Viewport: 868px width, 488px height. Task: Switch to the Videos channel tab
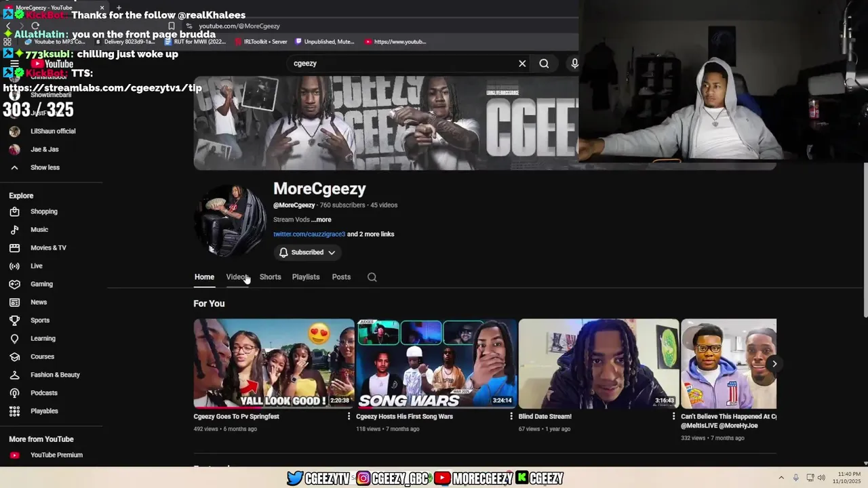point(237,277)
